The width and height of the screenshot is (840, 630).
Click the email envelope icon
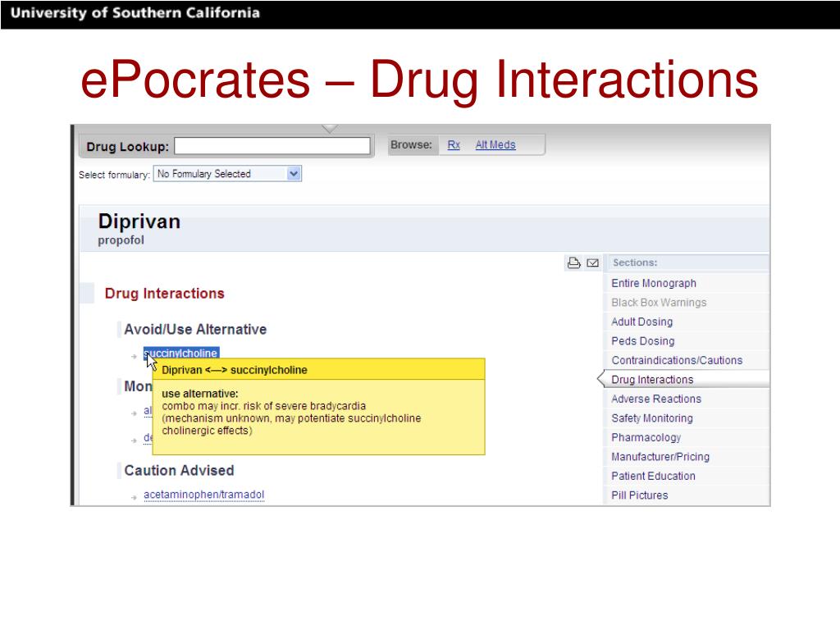(x=592, y=262)
